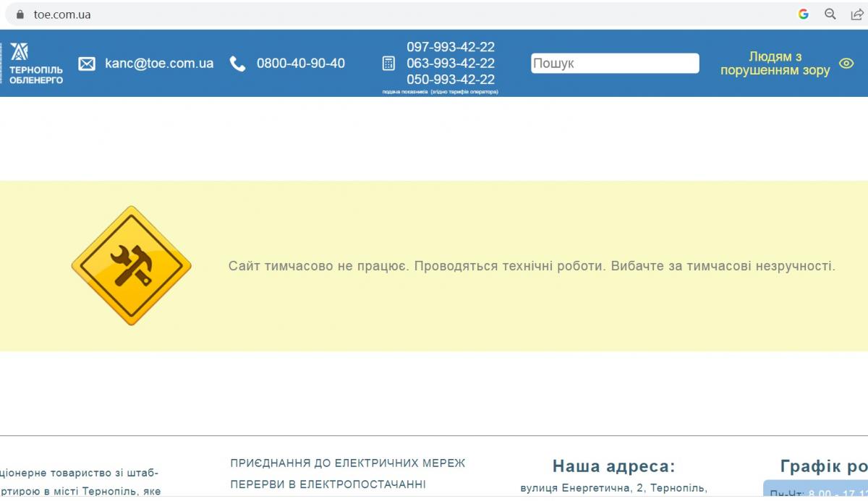Click the yellow maintenance sign image
Viewport: 868px width, 501px height.
(131, 265)
